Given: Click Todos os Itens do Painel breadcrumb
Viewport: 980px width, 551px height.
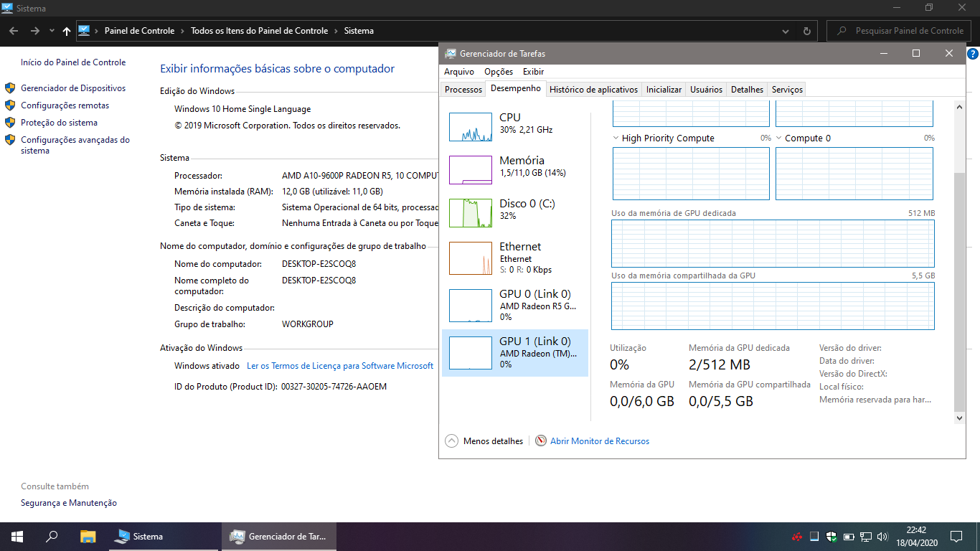Looking at the screenshot, I should click(x=259, y=31).
